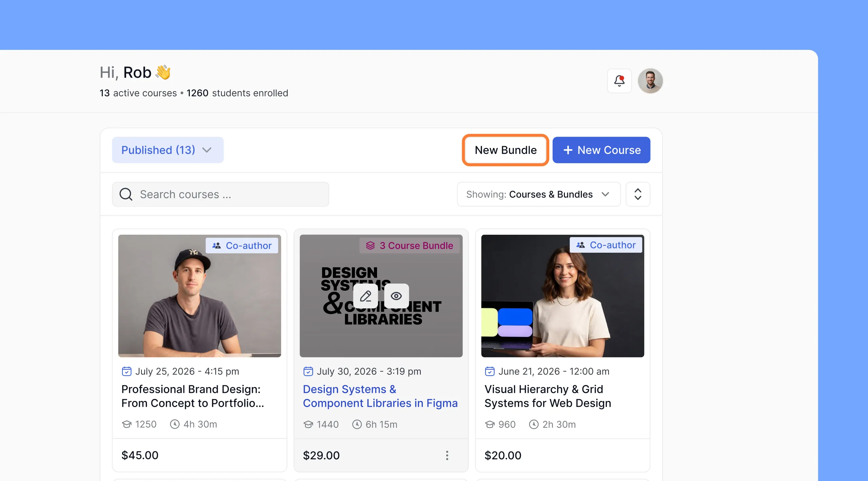Screen dimensions: 868x481
Task: Preview the bundle with the eye icon
Action: click(396, 296)
